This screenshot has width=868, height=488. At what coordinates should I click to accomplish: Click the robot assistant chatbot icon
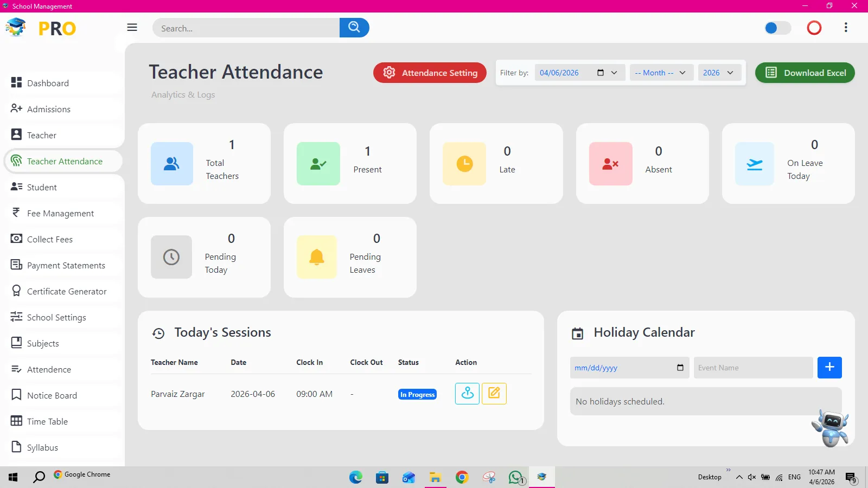[x=831, y=428]
